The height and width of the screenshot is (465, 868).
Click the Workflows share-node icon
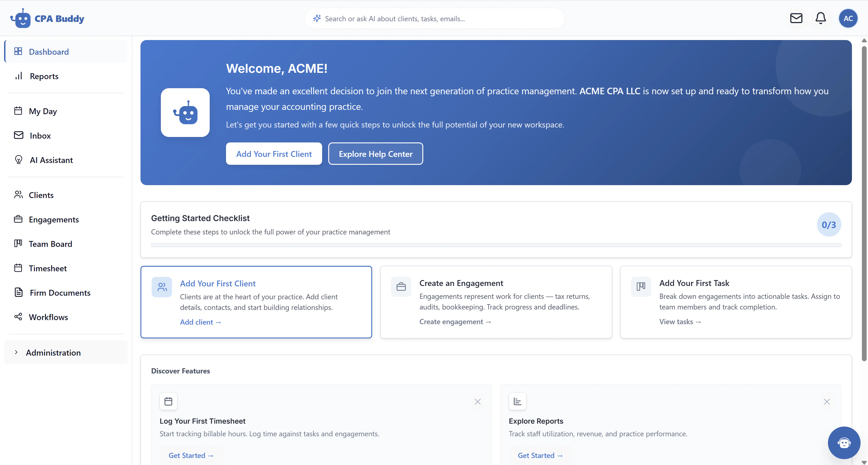[x=18, y=317]
